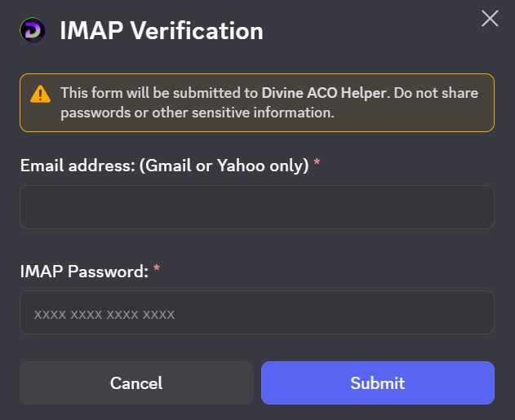Close the IMAP Verification dialog
This screenshot has height=420, width=515.
pyautogui.click(x=490, y=18)
